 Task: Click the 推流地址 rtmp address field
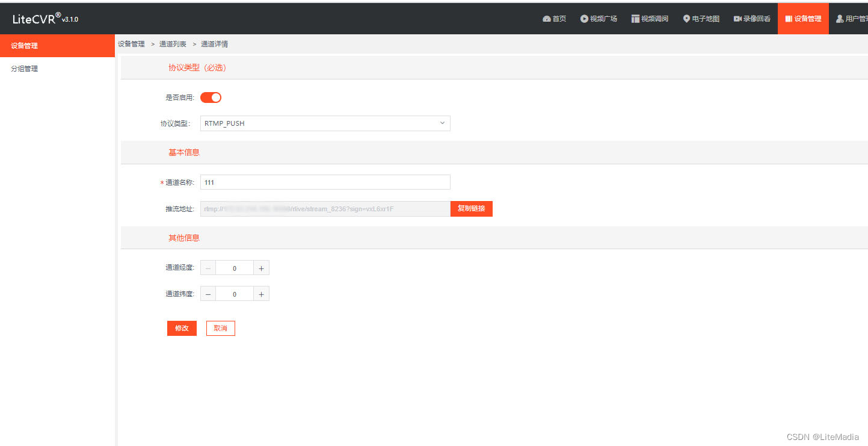(325, 209)
